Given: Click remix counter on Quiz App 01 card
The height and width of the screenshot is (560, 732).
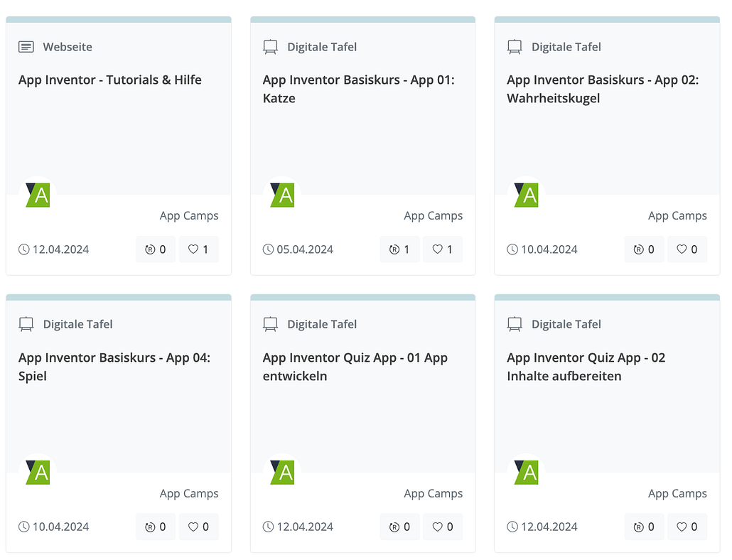Looking at the screenshot, I should 399,527.
